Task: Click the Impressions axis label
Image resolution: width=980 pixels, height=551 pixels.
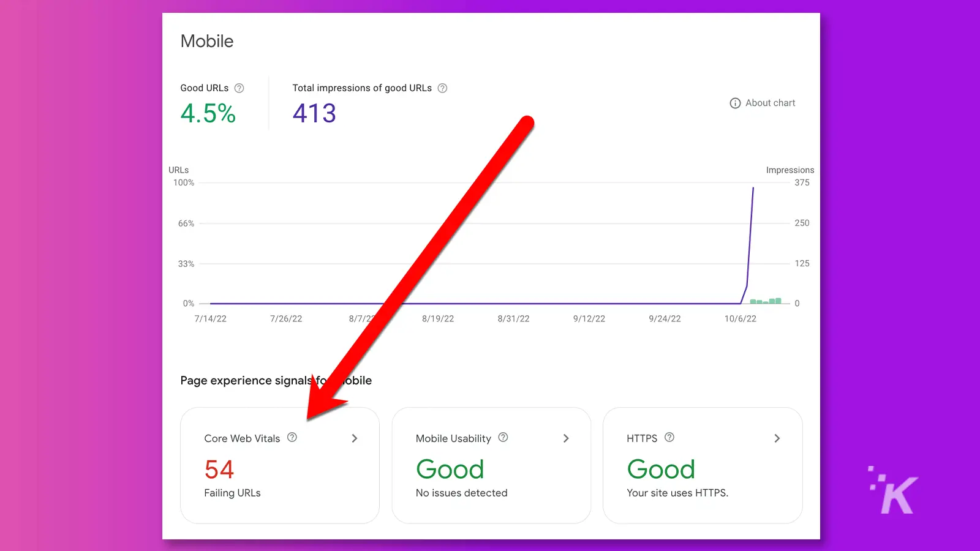Action: coord(790,170)
